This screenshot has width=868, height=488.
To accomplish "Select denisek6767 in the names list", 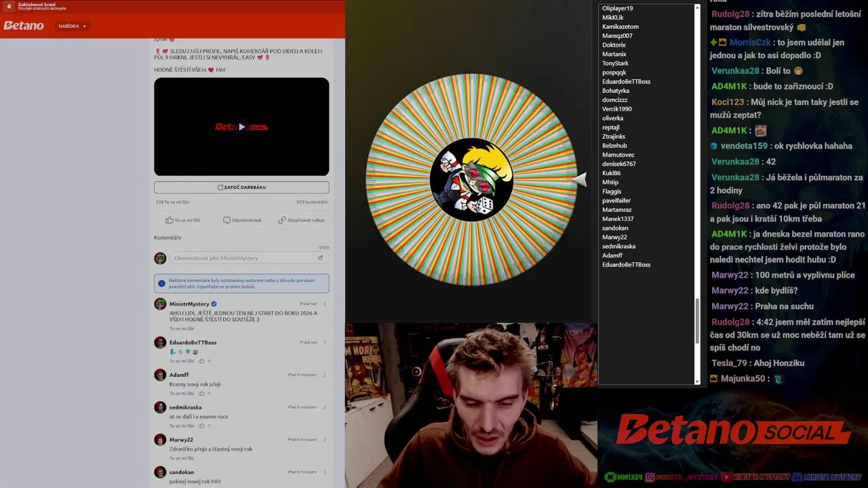I will [619, 164].
